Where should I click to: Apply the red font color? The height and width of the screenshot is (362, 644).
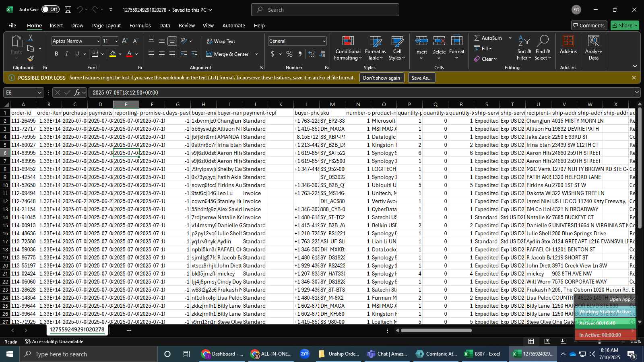(x=129, y=54)
